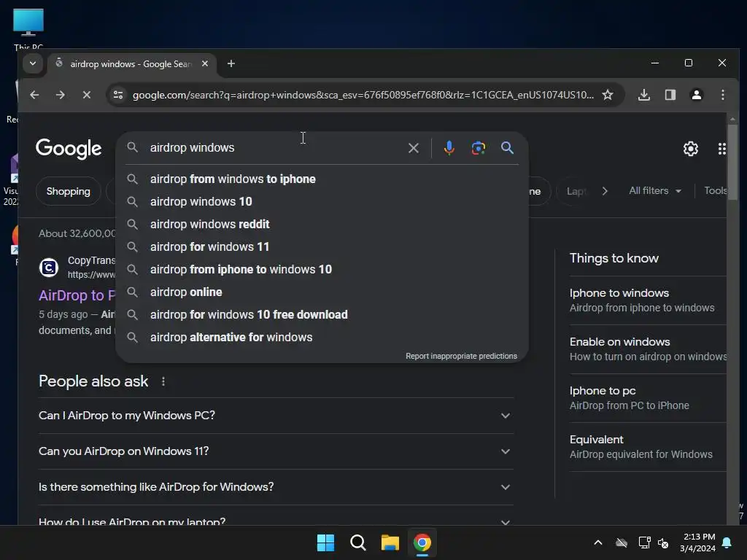Open Chrome three-dot menu
Image resolution: width=747 pixels, height=560 pixels.
(x=723, y=95)
